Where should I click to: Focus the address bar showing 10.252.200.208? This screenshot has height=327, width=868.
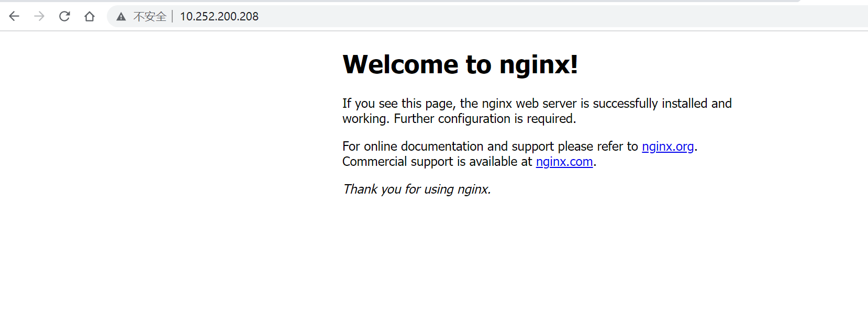pos(487,16)
